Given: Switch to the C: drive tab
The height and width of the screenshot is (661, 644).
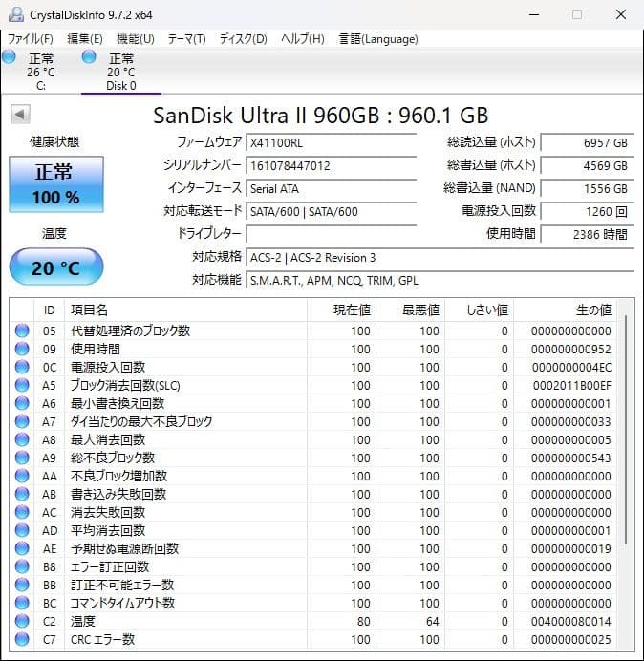Looking at the screenshot, I should [40, 71].
